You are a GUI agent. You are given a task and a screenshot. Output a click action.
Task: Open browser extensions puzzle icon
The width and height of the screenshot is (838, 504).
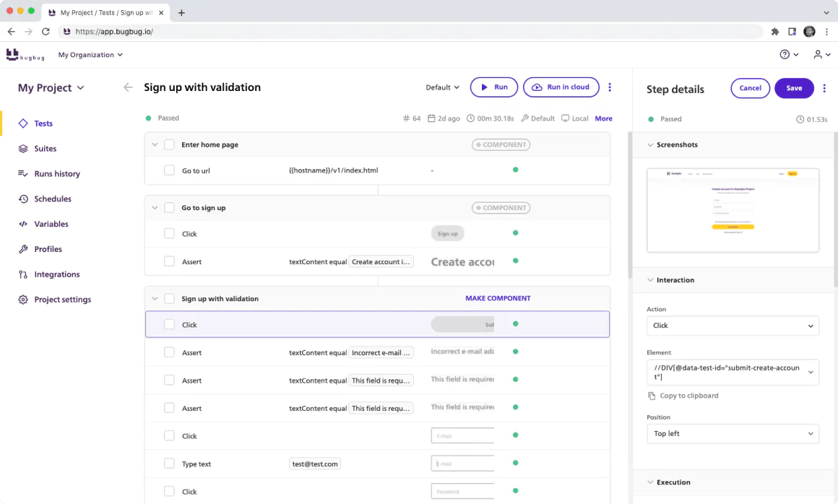click(775, 32)
